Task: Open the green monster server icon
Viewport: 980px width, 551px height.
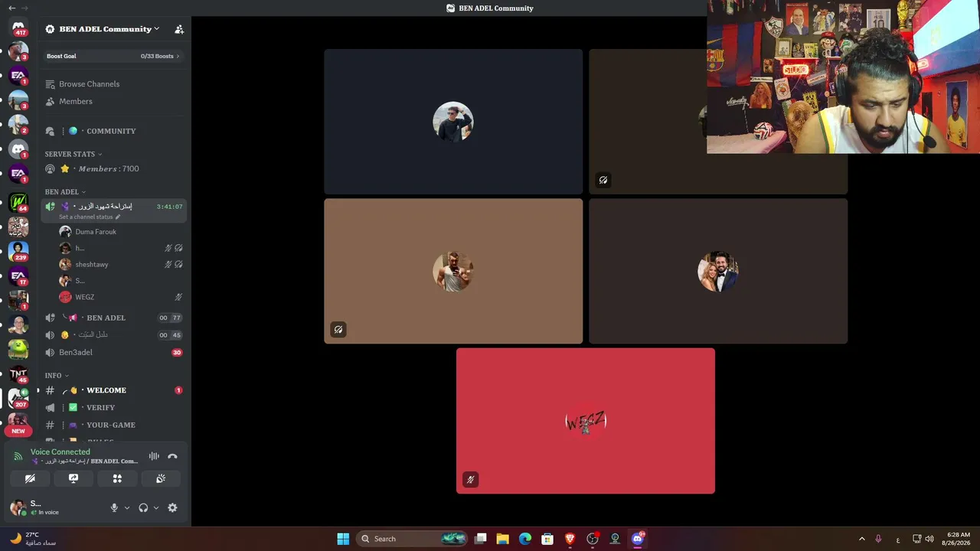Action: (x=18, y=349)
